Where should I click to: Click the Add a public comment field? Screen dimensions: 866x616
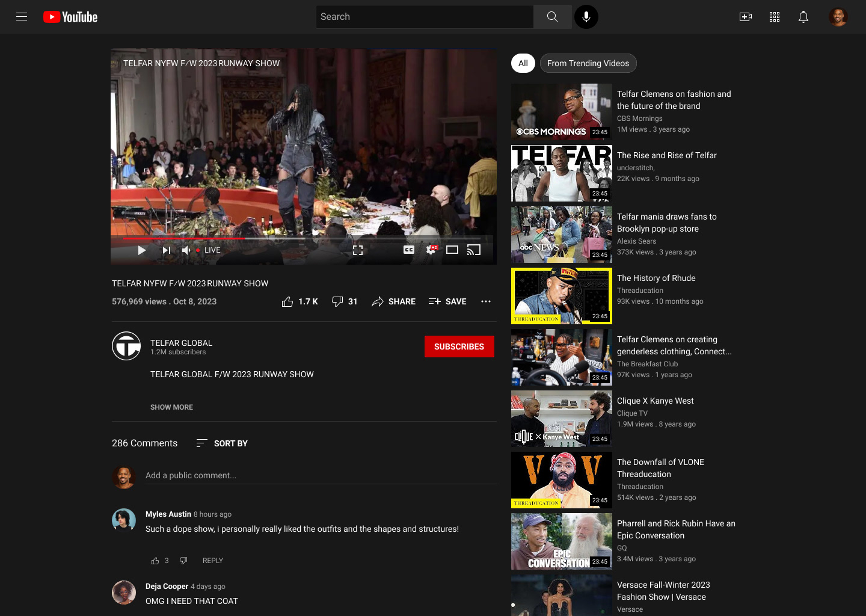pyautogui.click(x=321, y=475)
